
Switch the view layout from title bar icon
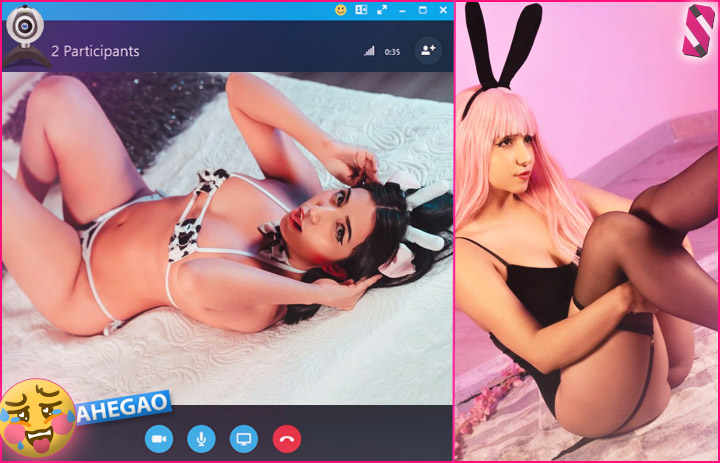(361, 10)
